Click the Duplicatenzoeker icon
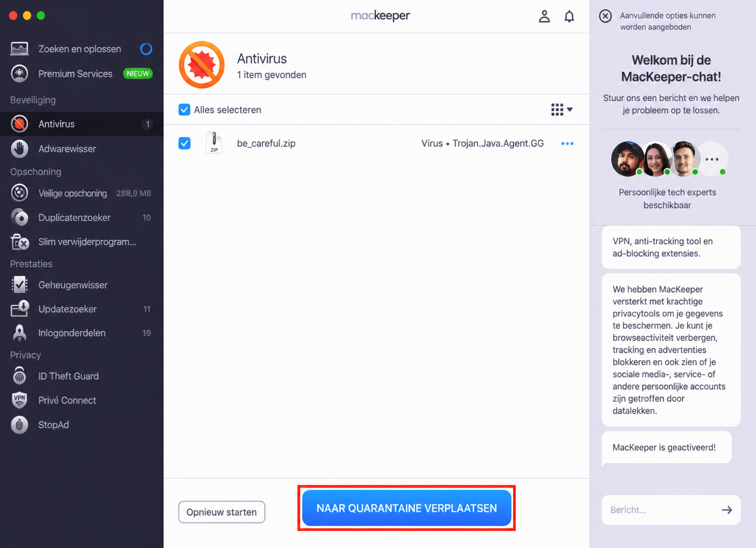The height and width of the screenshot is (548, 756). [x=20, y=218]
